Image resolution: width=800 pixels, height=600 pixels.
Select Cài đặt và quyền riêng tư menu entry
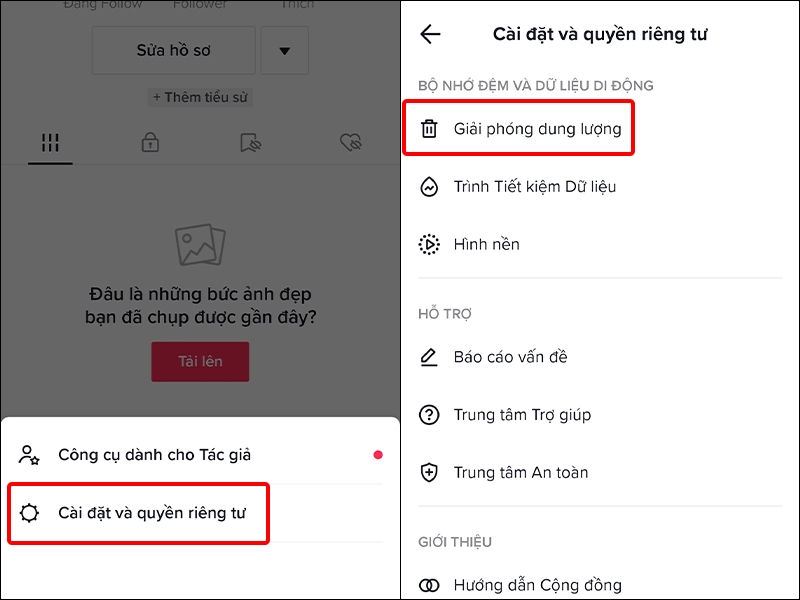click(138, 513)
